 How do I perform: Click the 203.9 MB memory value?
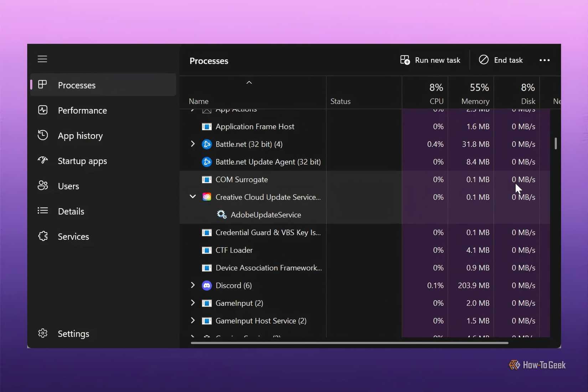(474, 285)
